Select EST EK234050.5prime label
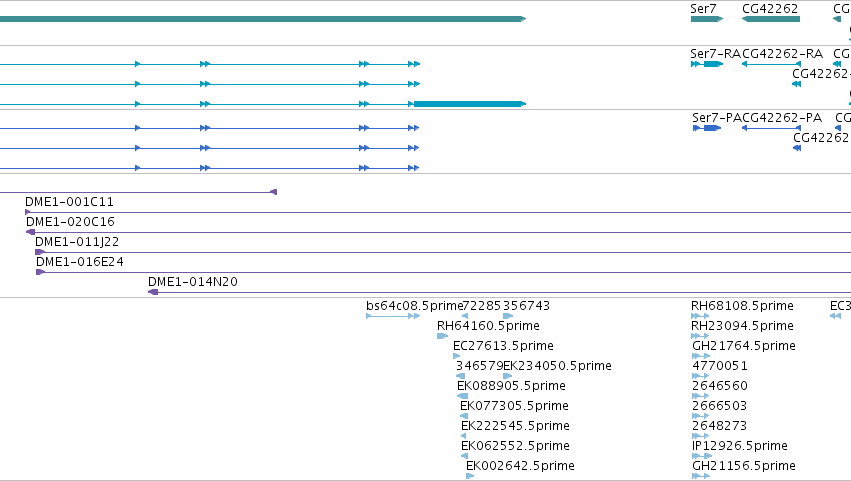 click(x=557, y=366)
